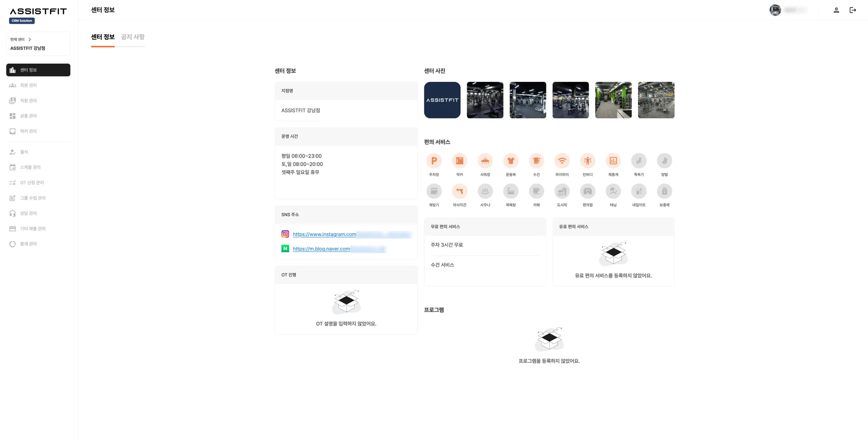Click the 수건 서비스 free service row
The image size is (868, 446).
click(485, 265)
